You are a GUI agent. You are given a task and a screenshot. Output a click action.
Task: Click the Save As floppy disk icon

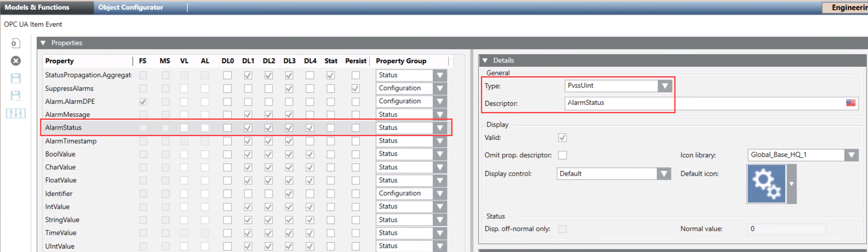click(15, 96)
